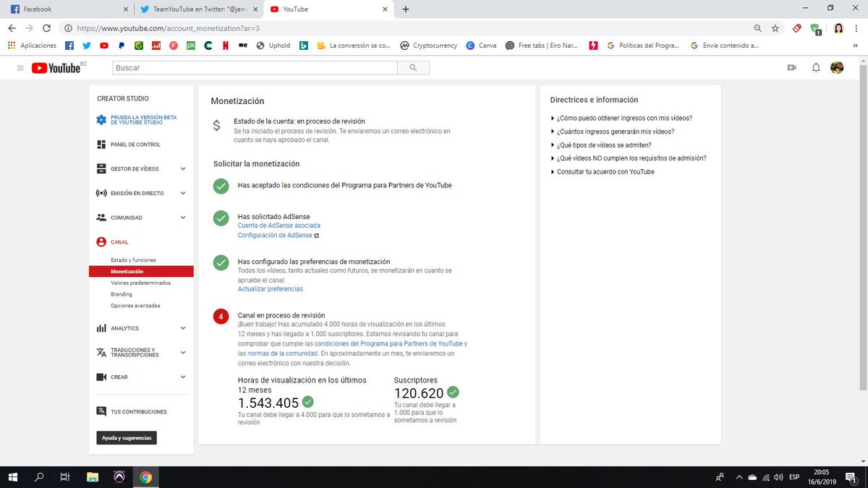Open the Canva bookmark

pyautogui.click(x=482, y=45)
